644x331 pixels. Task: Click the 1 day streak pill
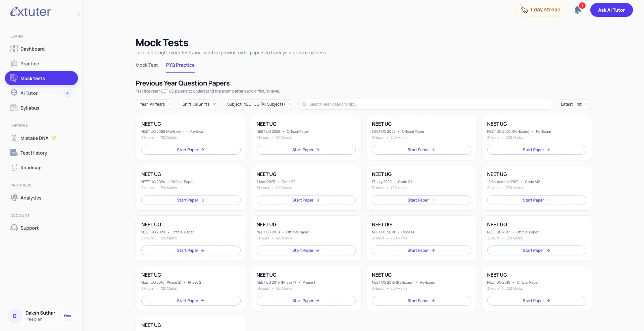click(541, 10)
